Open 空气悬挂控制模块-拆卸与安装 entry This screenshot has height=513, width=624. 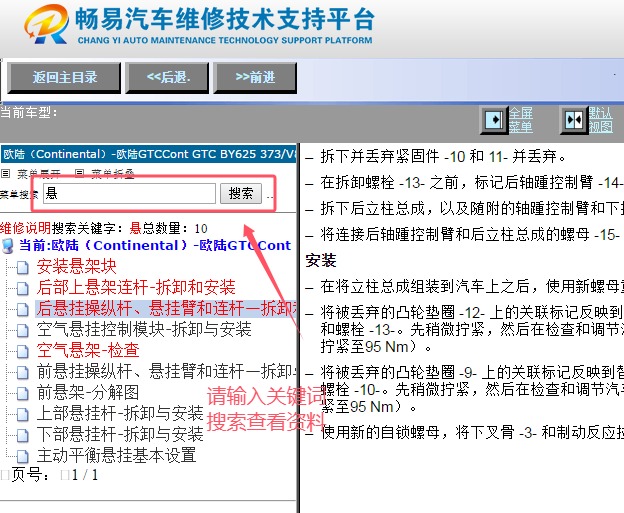(144, 330)
